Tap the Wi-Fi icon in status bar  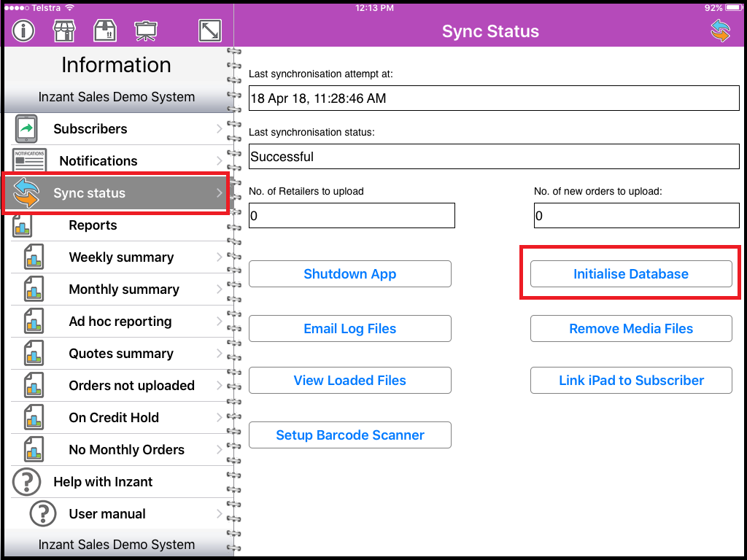[70, 8]
